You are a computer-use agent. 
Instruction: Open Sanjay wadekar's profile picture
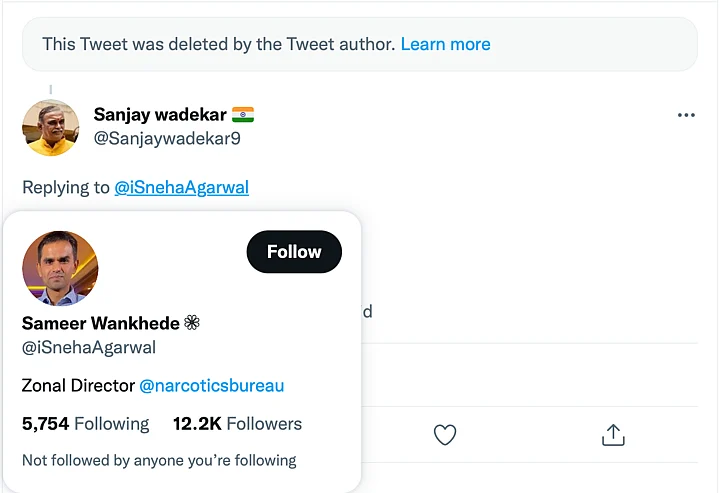point(51,127)
